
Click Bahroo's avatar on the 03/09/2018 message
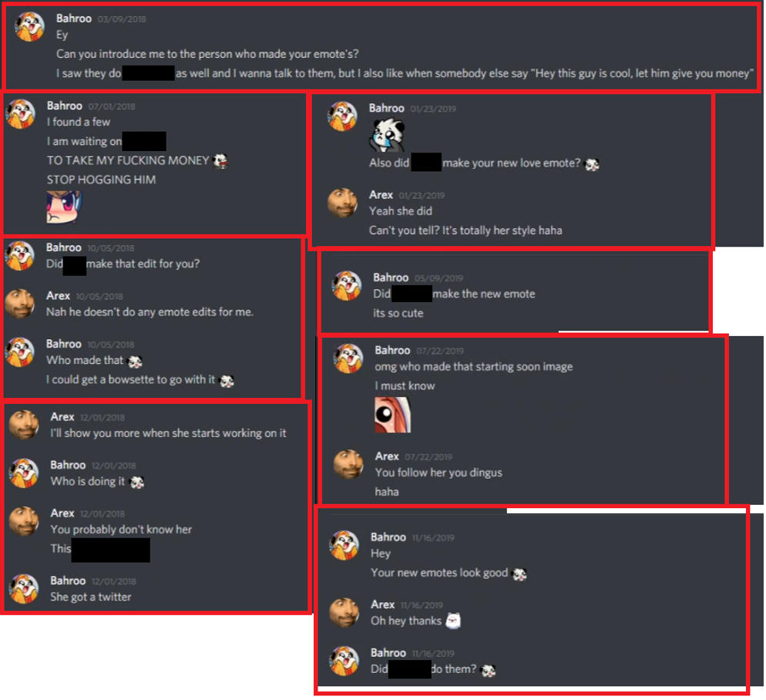pyautogui.click(x=29, y=26)
